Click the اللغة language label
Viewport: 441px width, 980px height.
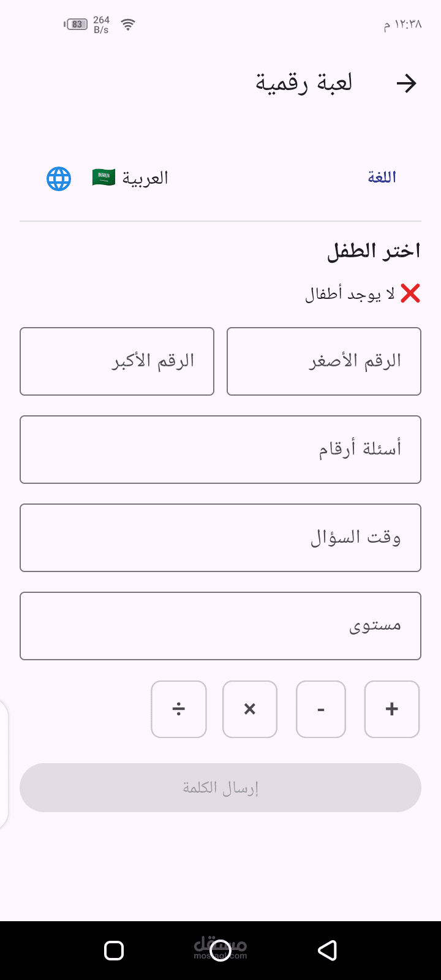coord(382,178)
